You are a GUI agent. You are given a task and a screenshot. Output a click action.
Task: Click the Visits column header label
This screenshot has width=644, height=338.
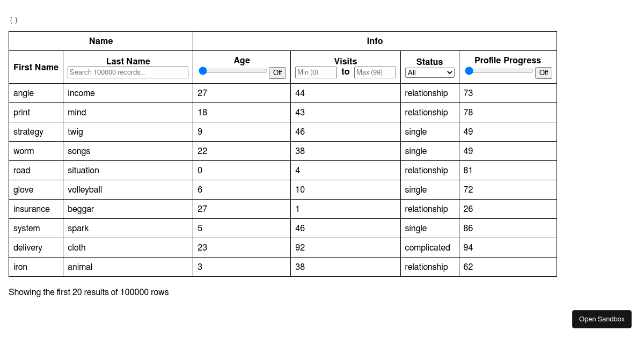pos(346,61)
